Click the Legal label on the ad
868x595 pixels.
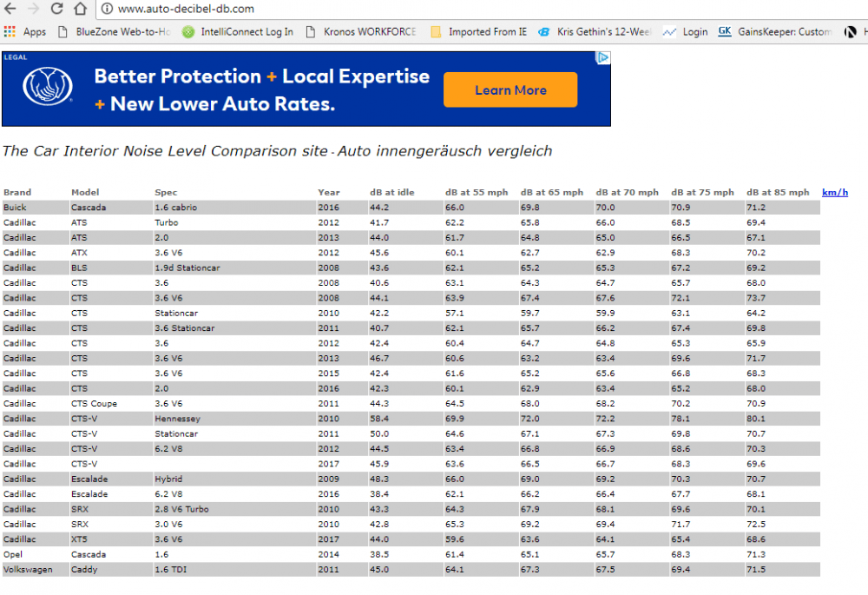(x=15, y=57)
